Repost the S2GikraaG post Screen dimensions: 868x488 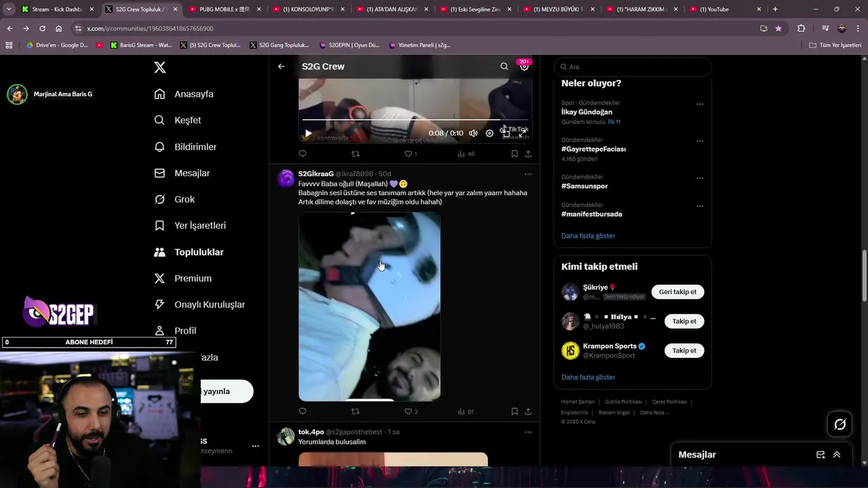(x=355, y=411)
